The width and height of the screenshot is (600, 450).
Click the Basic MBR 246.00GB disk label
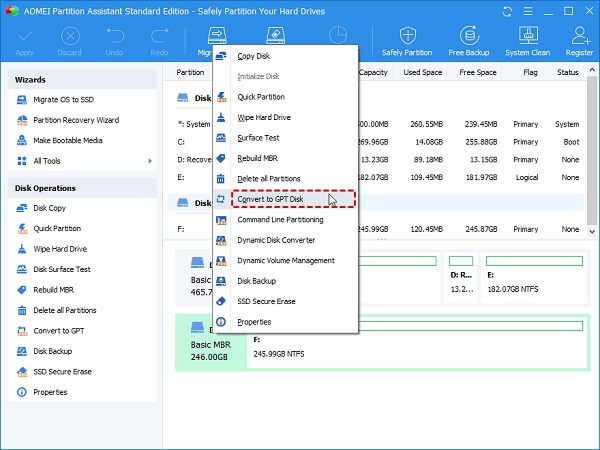click(x=210, y=351)
